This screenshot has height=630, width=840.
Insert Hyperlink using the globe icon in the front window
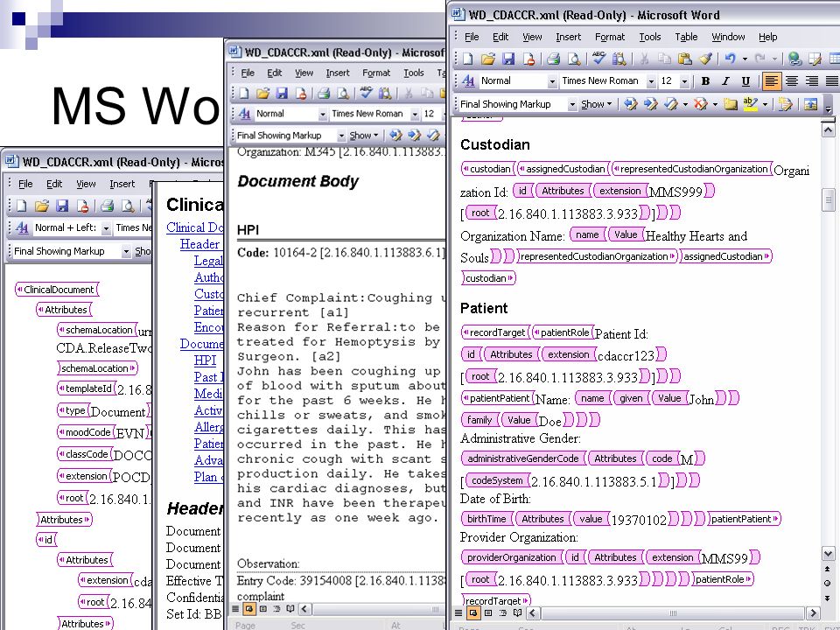click(x=795, y=59)
